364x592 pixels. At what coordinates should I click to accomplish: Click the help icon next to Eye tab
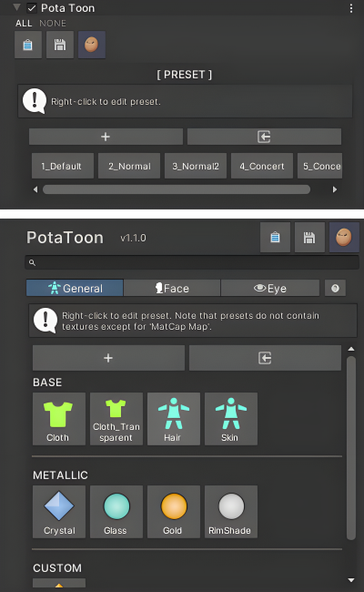point(335,288)
